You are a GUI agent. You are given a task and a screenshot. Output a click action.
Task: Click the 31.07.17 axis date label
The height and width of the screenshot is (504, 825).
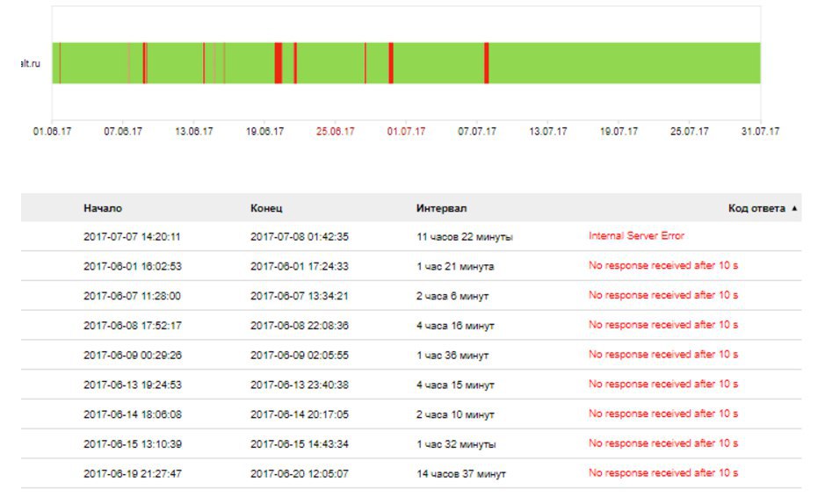760,132
